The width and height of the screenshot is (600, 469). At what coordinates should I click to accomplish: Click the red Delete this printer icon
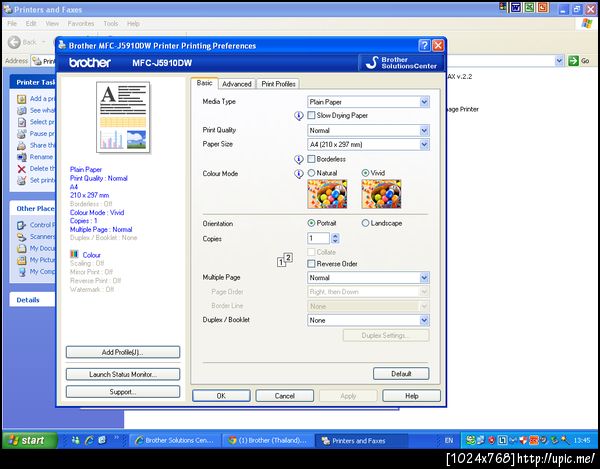21,169
